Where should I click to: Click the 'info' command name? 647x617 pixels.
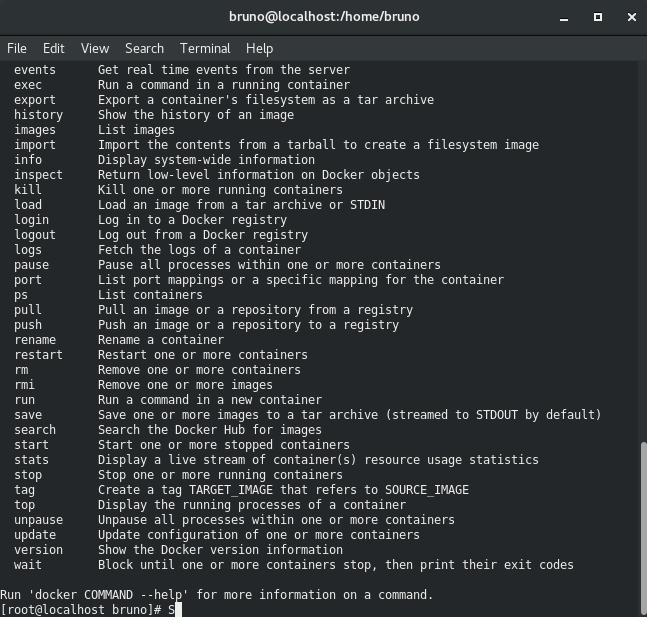28,160
